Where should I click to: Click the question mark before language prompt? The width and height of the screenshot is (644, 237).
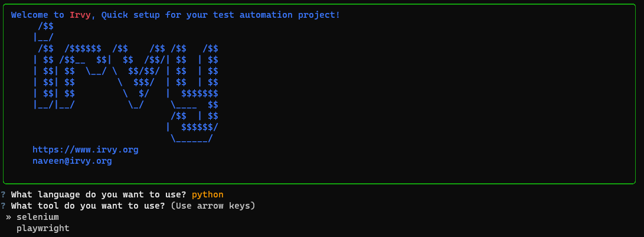[4, 194]
